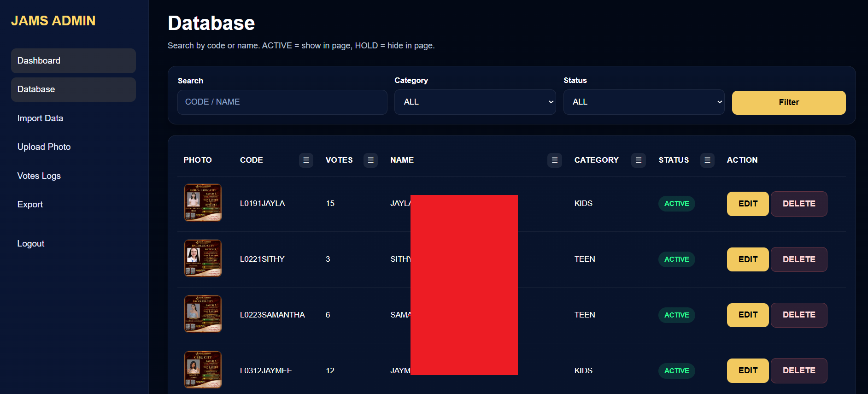868x394 pixels.
Task: Edit the L0191JAYLA record
Action: click(x=747, y=204)
